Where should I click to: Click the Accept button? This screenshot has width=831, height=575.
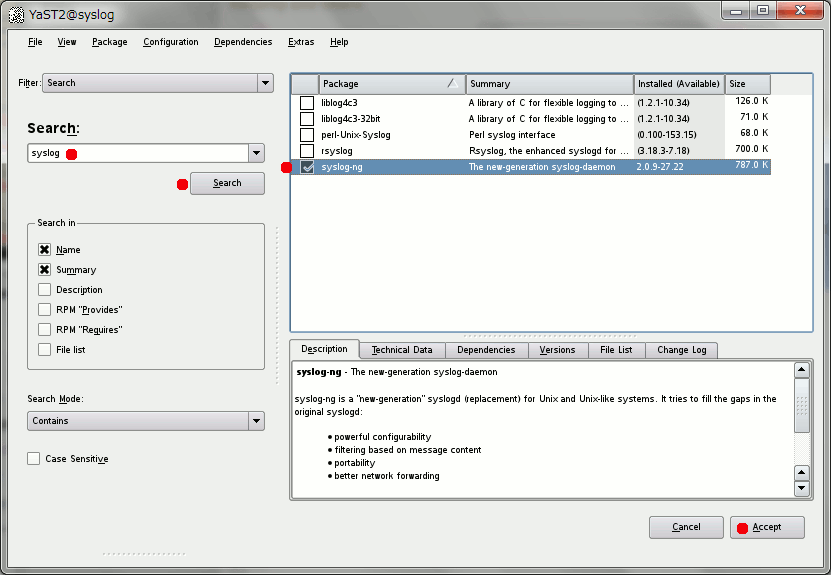point(767,527)
